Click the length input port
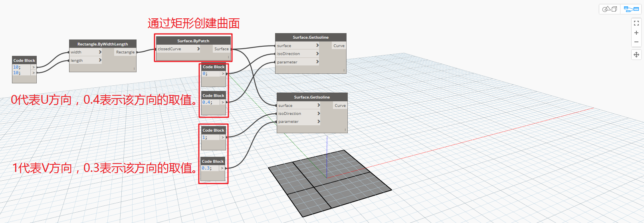 tap(83, 60)
